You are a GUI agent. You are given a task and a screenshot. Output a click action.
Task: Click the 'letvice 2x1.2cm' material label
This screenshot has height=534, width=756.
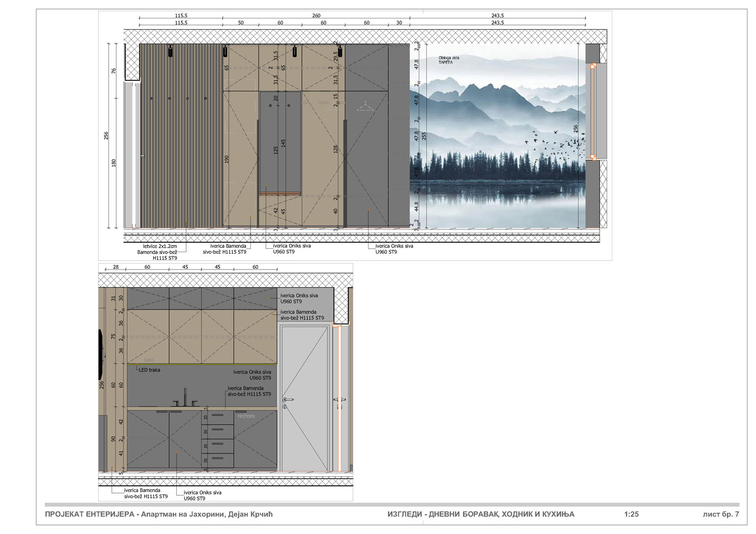pos(160,246)
